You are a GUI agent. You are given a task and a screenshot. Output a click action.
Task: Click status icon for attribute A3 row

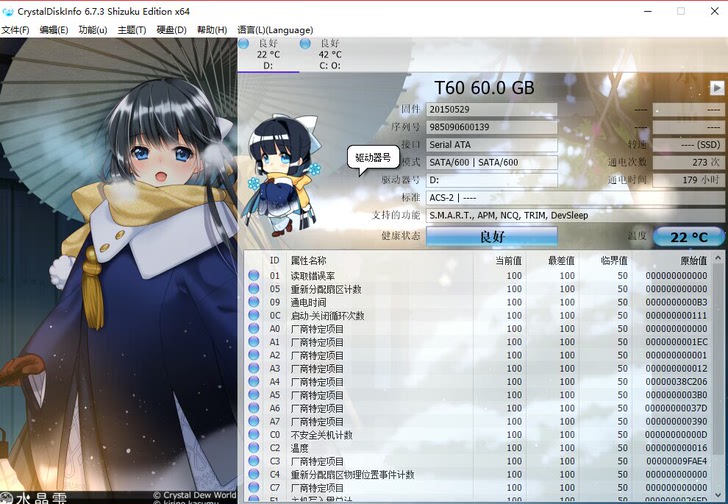[x=254, y=368]
